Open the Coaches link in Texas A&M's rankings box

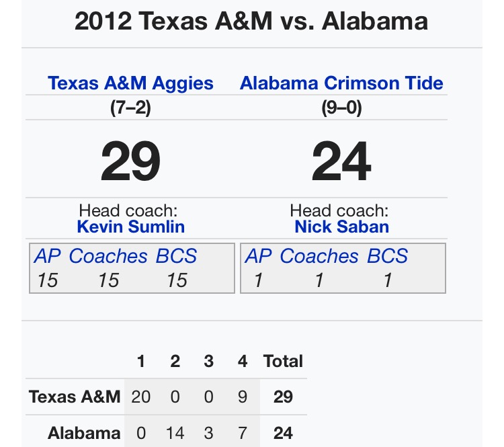tap(108, 256)
